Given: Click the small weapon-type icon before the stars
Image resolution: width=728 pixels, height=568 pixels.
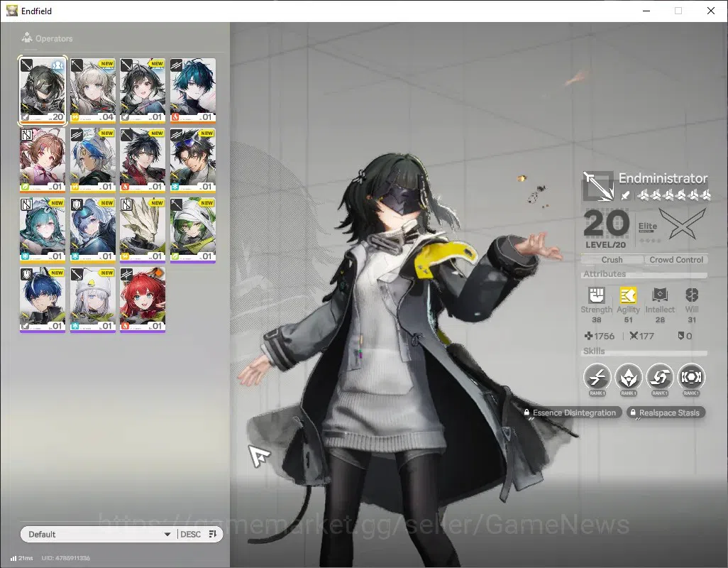Looking at the screenshot, I should [625, 195].
